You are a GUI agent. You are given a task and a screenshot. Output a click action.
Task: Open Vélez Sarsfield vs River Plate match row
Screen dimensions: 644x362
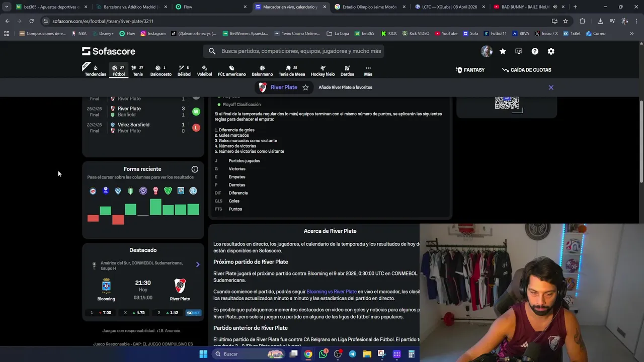pyautogui.click(x=143, y=128)
